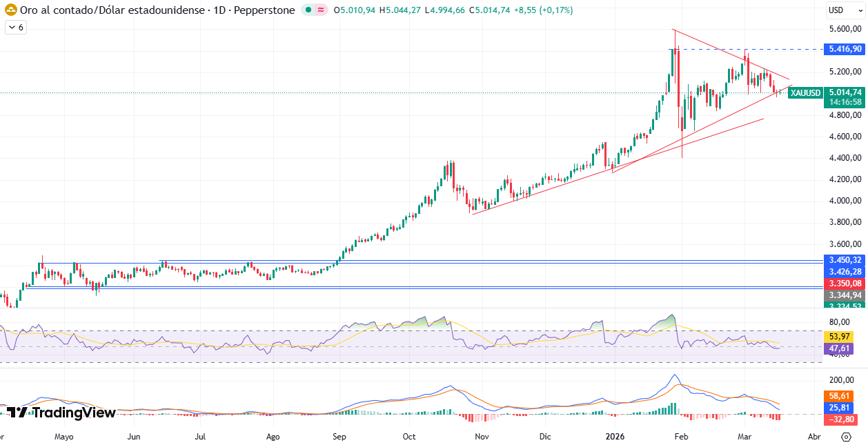Click the pink approximate-data warning icon
The image size is (868, 445).
click(x=321, y=10)
